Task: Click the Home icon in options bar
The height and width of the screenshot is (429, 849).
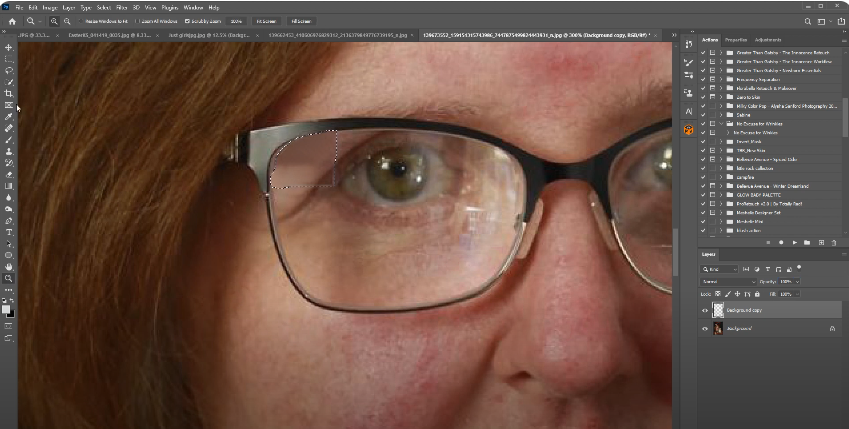Action: pos(12,21)
